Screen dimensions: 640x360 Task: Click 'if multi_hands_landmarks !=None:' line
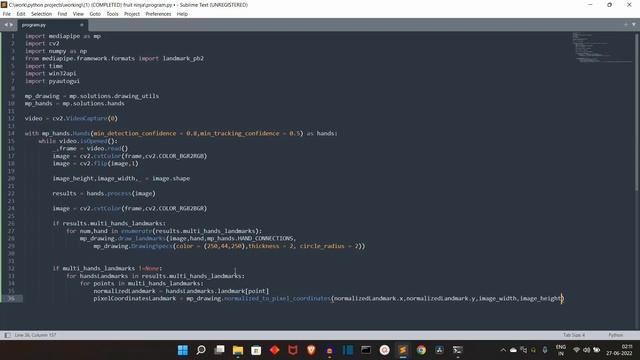point(107,268)
